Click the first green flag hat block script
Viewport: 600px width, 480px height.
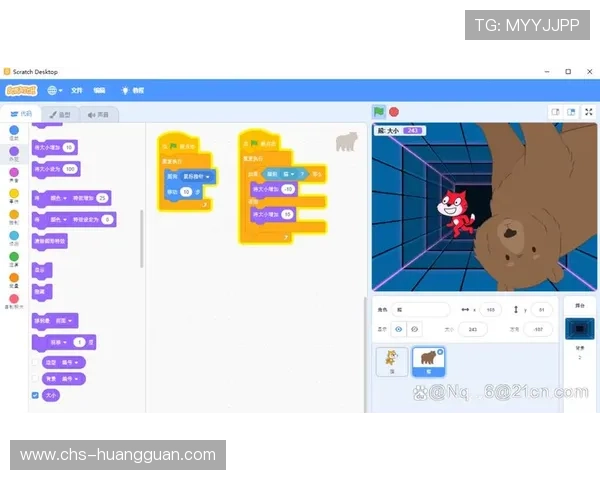pyautogui.click(x=179, y=144)
